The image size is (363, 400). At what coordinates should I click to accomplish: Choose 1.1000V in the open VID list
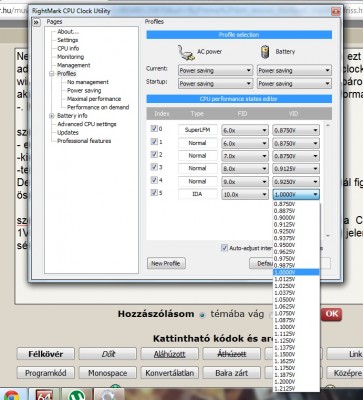(296, 327)
